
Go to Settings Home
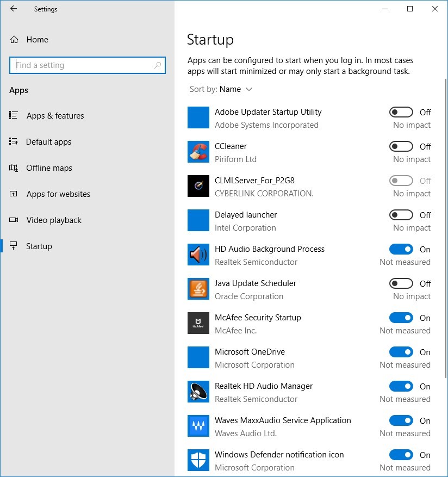click(87, 40)
